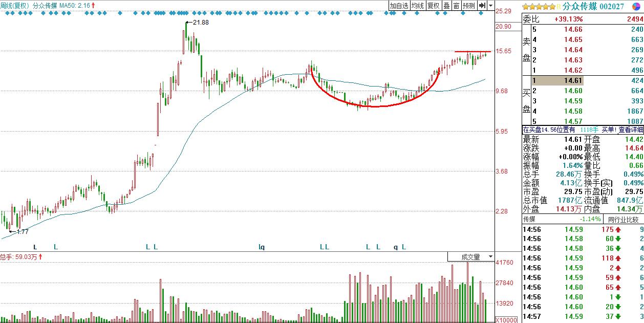The image size is (644, 323).
Task: Select sell level 1 price 14.62
Action: [x=573, y=71]
